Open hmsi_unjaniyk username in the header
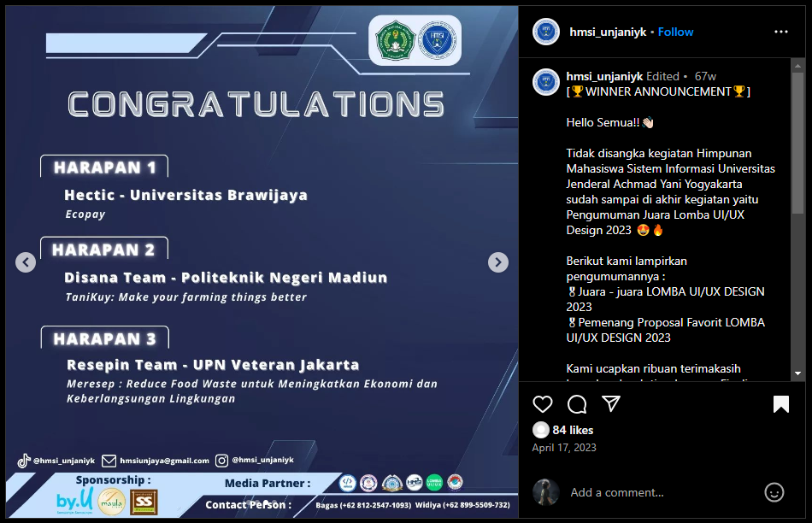Viewport: 812px width, 523px height. [x=608, y=32]
